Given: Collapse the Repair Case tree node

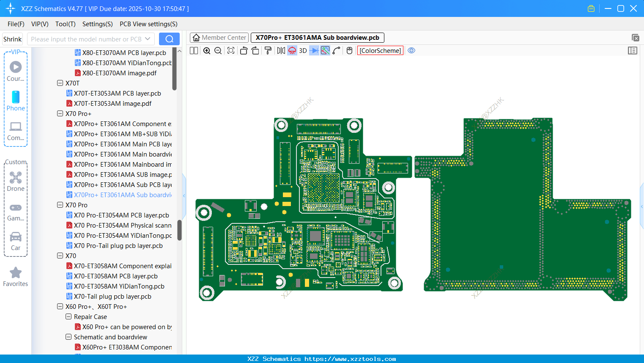Looking at the screenshot, I should [x=69, y=317].
